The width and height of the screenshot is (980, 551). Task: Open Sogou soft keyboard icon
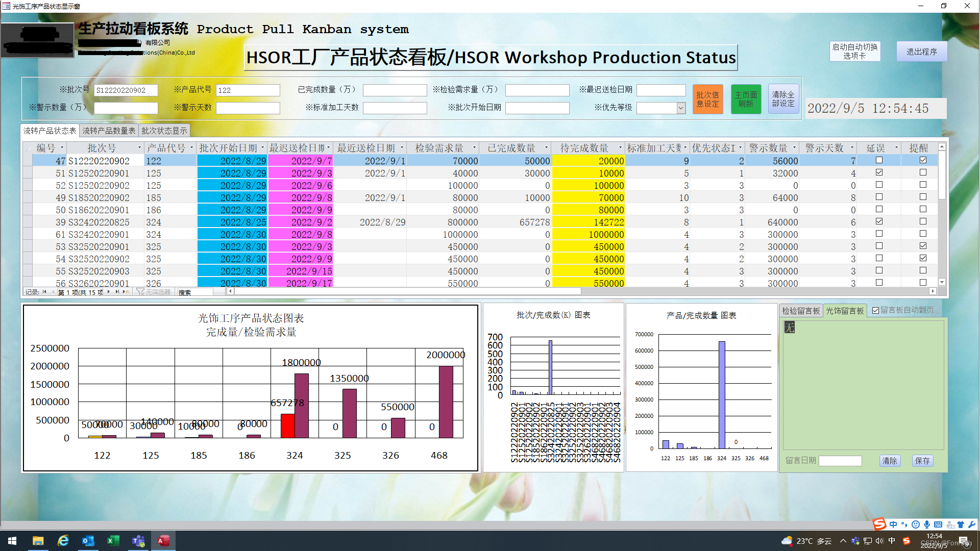938,524
